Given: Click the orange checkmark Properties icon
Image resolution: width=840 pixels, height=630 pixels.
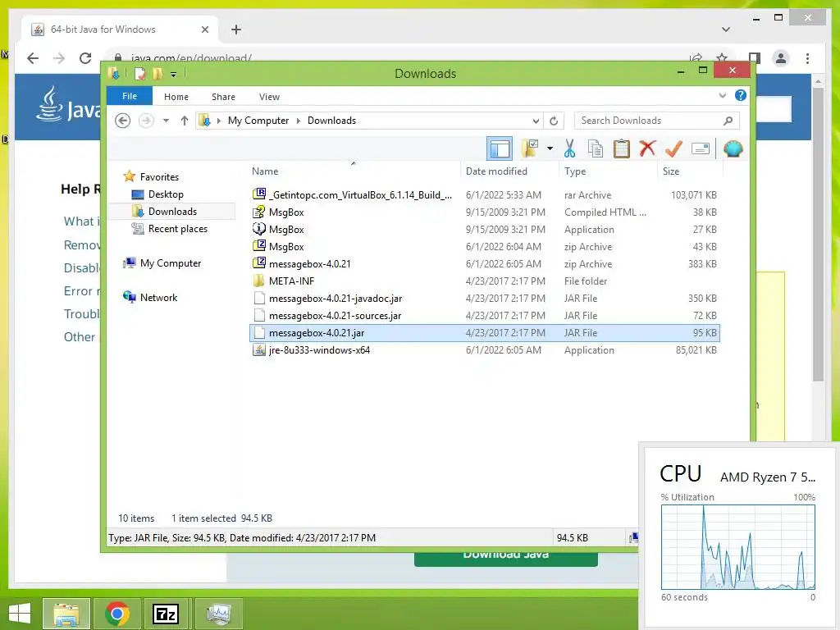Looking at the screenshot, I should tap(673, 148).
